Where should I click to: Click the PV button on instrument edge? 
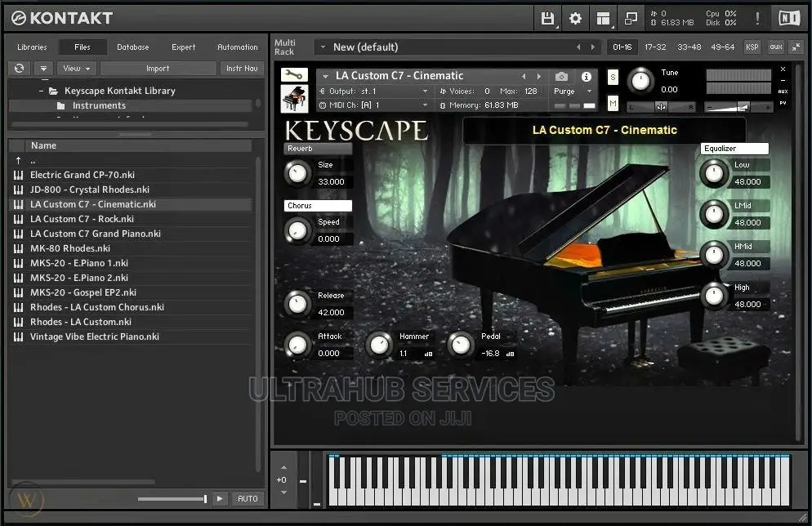coord(783,103)
